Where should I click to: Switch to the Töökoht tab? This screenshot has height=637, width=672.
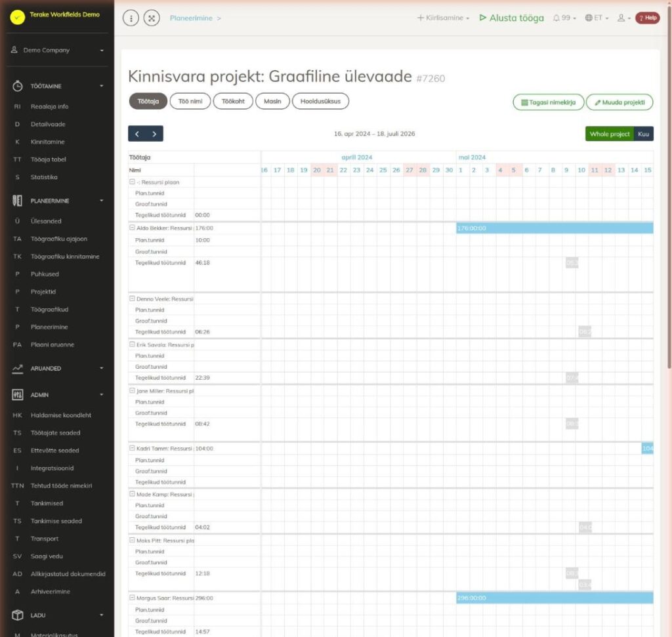233,102
